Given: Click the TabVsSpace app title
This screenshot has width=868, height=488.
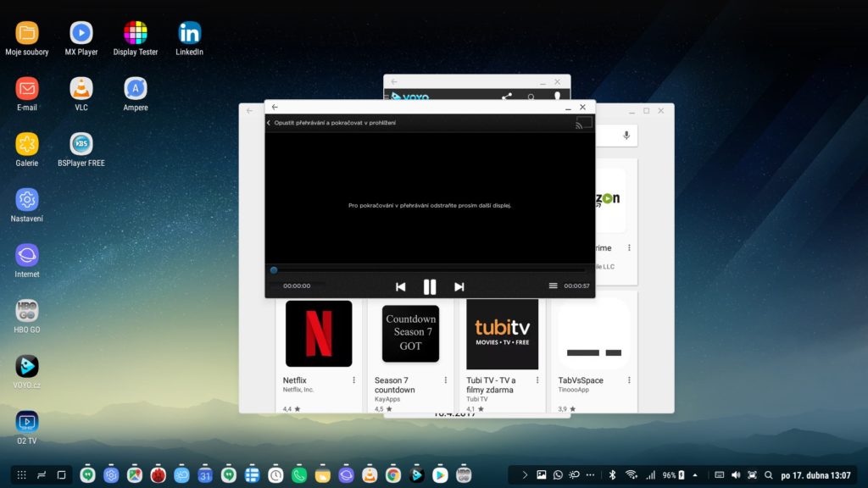Looking at the screenshot, I should (581, 380).
